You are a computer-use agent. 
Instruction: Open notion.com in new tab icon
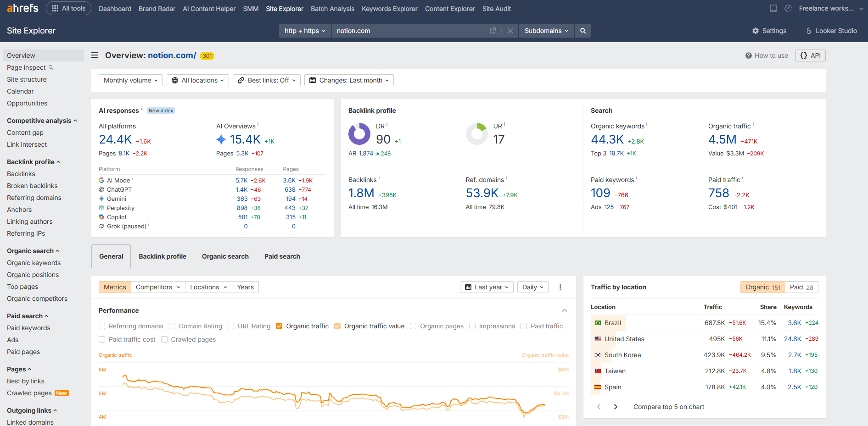493,31
